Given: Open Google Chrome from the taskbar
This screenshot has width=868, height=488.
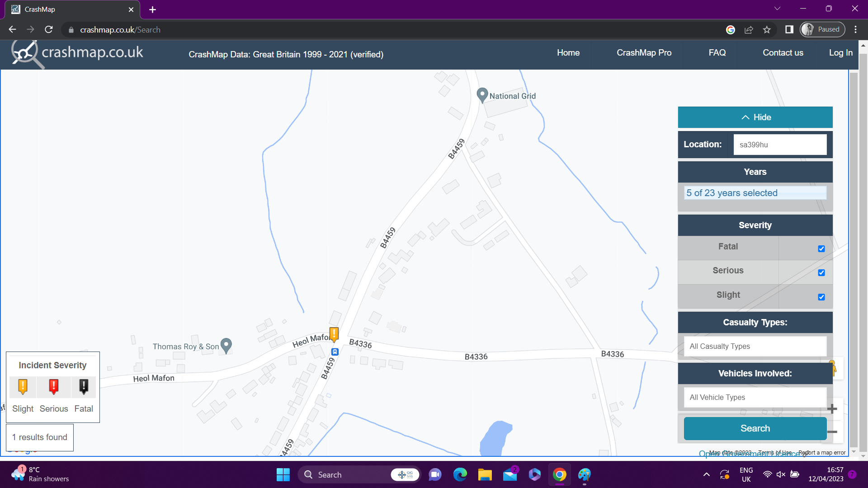Looking at the screenshot, I should [559, 475].
